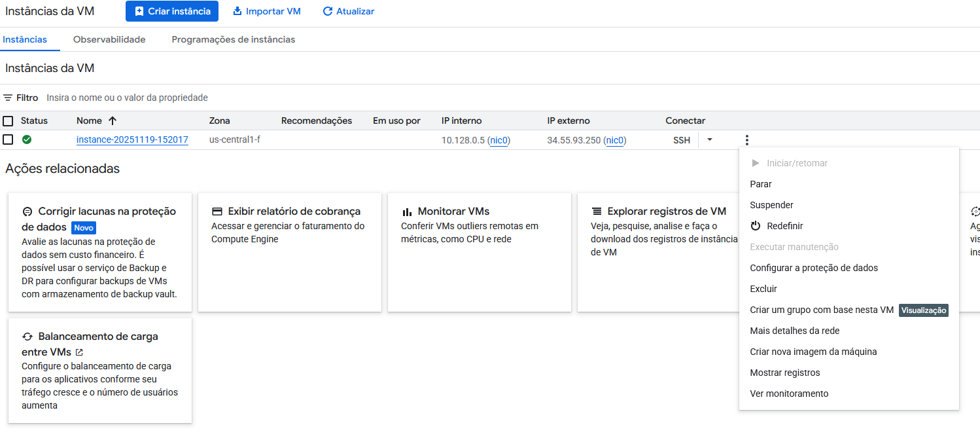Click the Monitorar VMs bar chart icon

click(x=407, y=212)
